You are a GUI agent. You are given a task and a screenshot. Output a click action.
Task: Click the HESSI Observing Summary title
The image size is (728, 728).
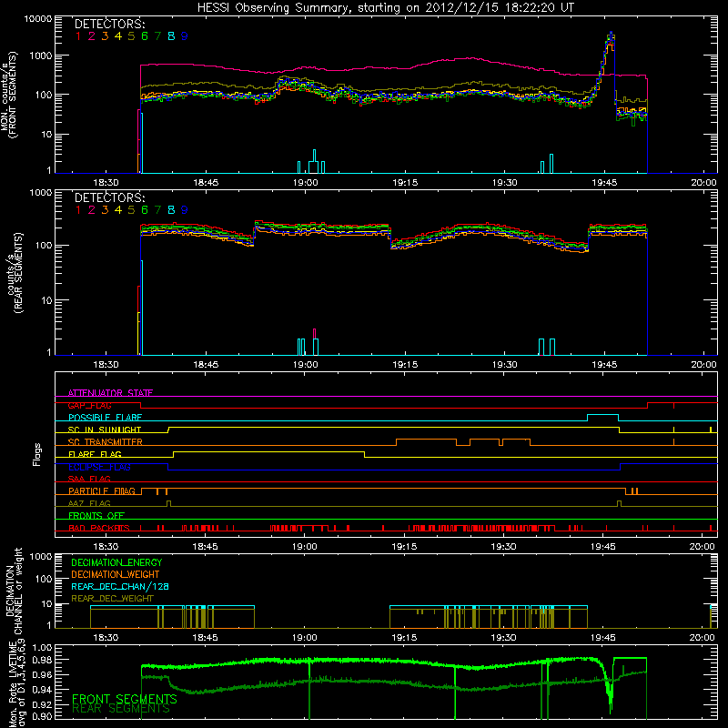point(385,7)
